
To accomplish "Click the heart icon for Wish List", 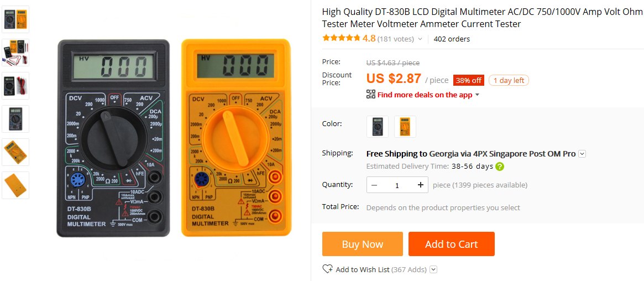I will [327, 269].
